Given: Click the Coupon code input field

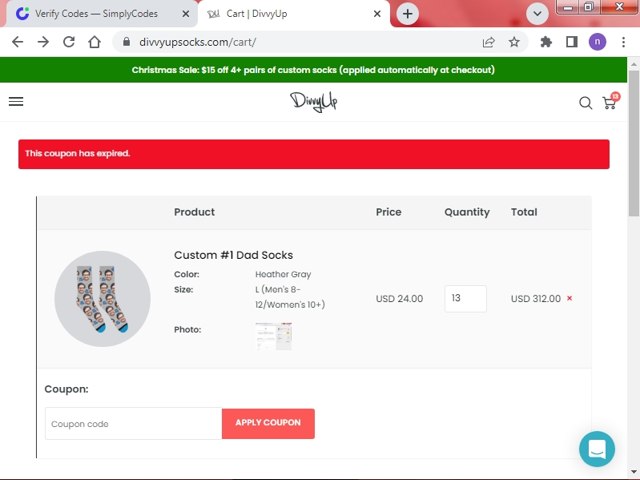Looking at the screenshot, I should pyautogui.click(x=133, y=424).
